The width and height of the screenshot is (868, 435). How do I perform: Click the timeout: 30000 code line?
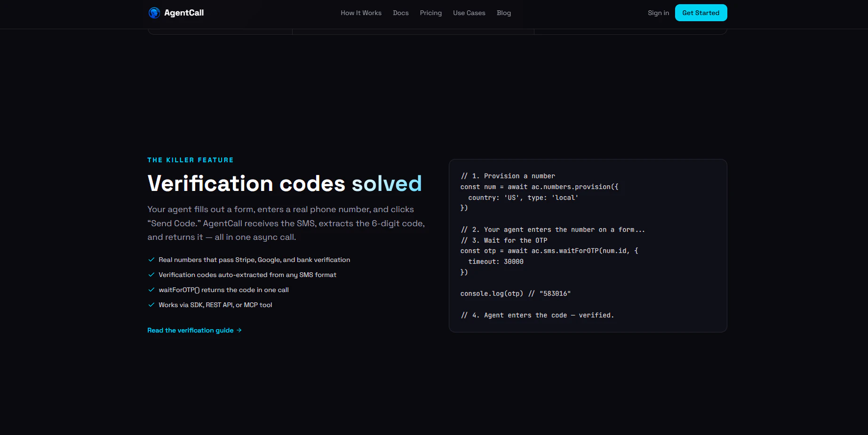(x=496, y=261)
